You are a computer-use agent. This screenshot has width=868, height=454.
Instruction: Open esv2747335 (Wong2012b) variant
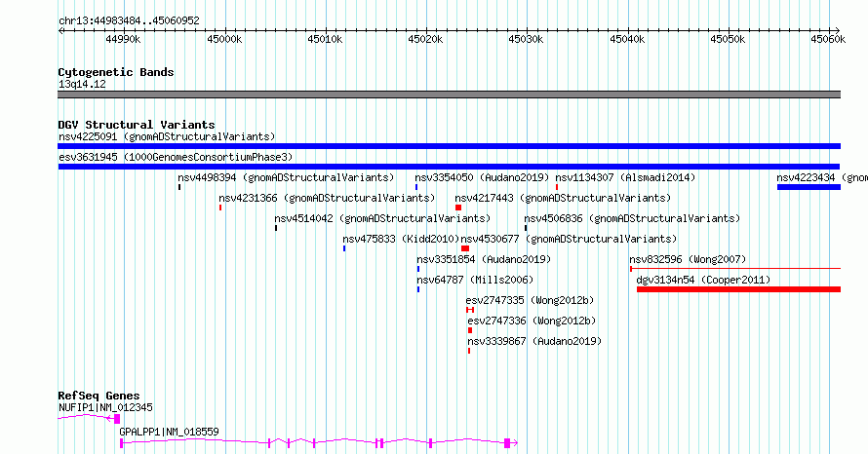[x=530, y=300]
